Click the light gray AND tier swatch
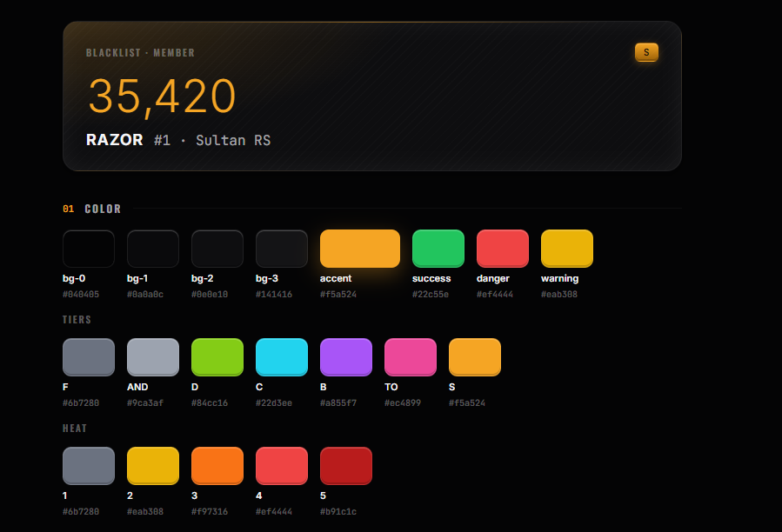This screenshot has height=532, width=782. pos(153,357)
